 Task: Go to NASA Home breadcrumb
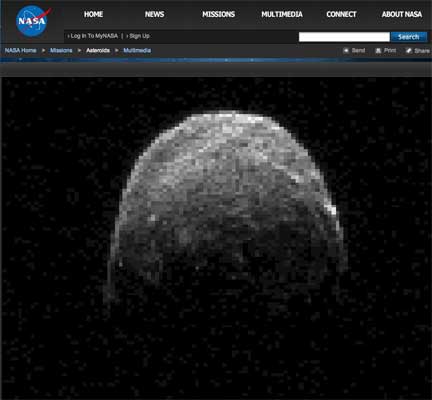pyautogui.click(x=20, y=50)
